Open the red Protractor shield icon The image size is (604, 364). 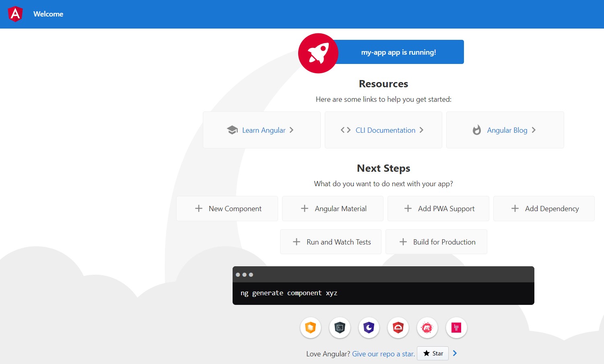(x=398, y=328)
